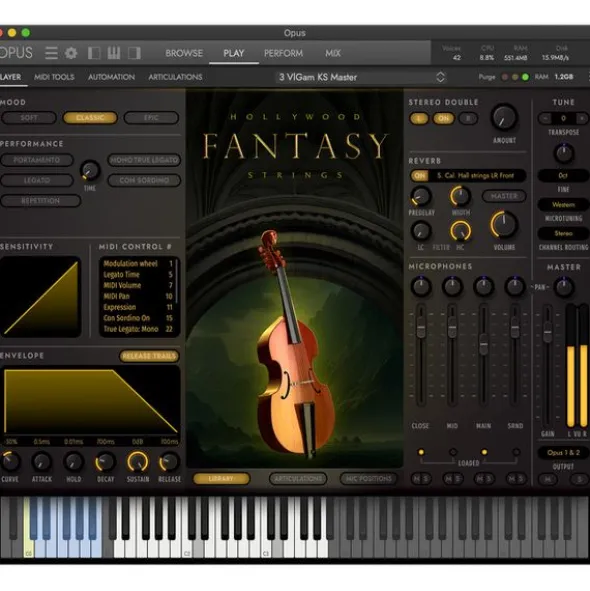Click the envelope Attack knob
This screenshot has height=591, width=590.
(x=41, y=462)
